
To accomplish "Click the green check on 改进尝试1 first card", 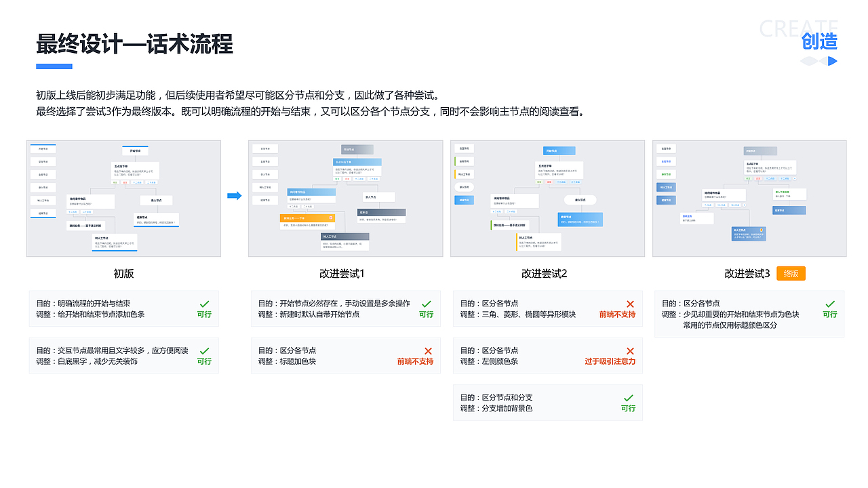I will (x=427, y=304).
